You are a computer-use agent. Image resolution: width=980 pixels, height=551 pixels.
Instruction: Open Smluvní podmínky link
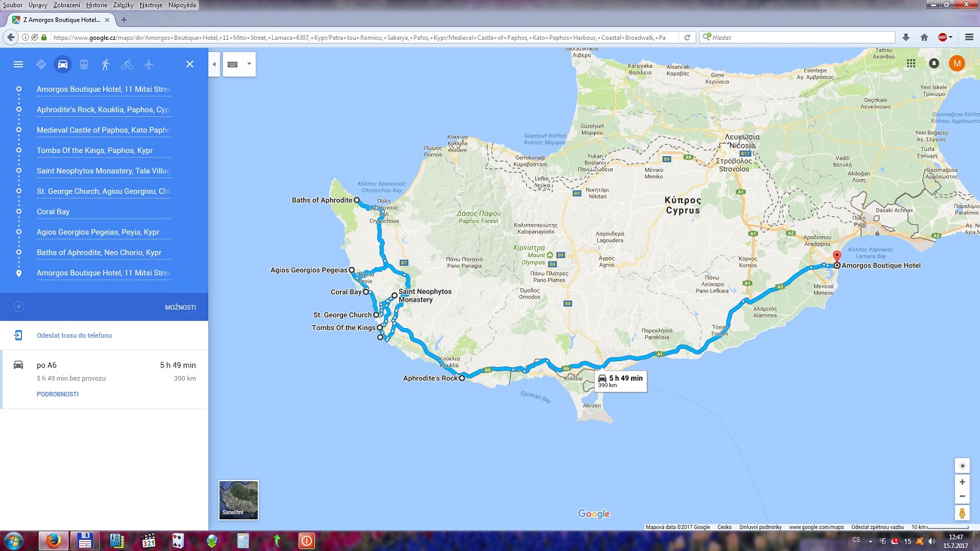click(x=760, y=527)
